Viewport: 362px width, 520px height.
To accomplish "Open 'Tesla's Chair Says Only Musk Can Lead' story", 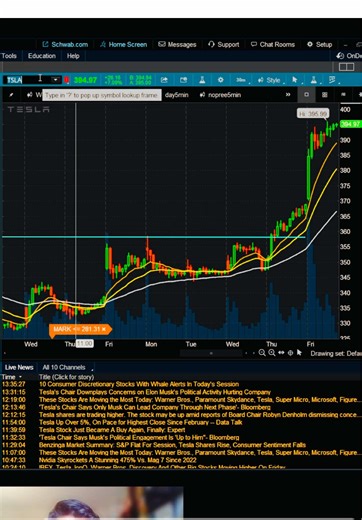I will point(155,407).
